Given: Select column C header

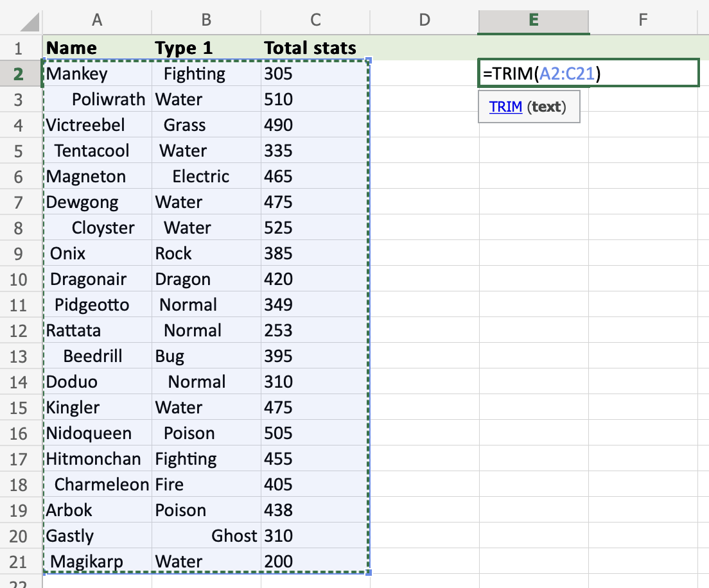Looking at the screenshot, I should 315,21.
